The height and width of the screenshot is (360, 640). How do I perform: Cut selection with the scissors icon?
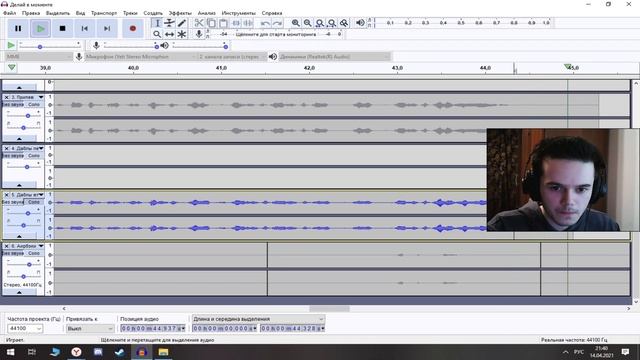(x=199, y=23)
